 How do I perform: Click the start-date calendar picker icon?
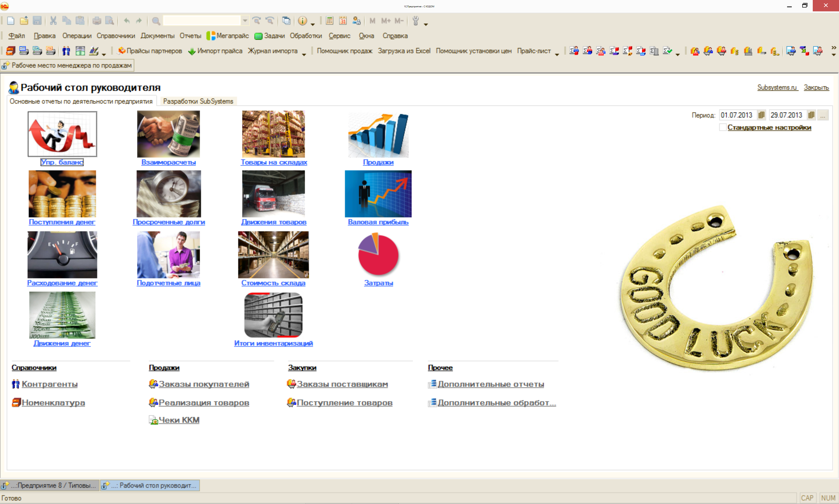[761, 115]
